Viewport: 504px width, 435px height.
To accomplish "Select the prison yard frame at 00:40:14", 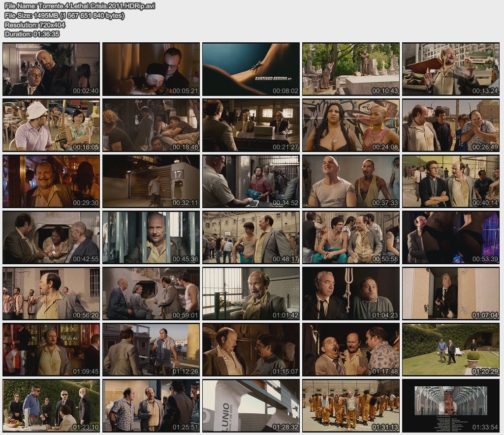I will point(451,182).
